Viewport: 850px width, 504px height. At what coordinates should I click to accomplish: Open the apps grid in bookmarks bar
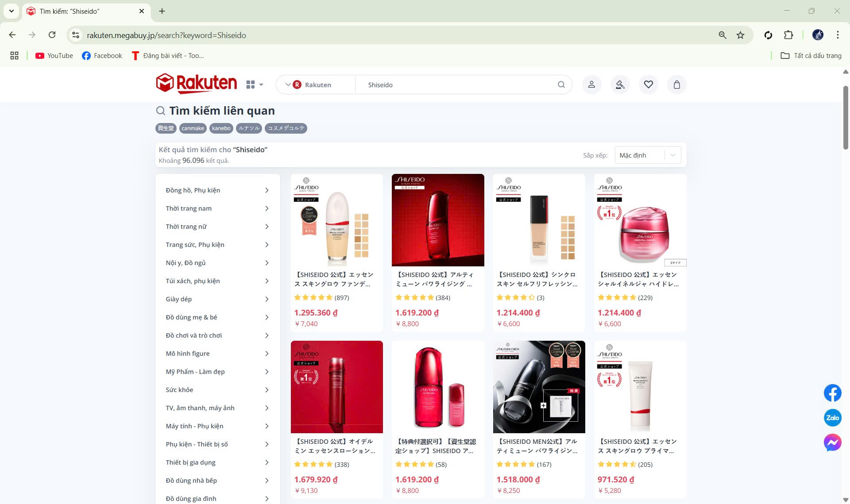(14, 56)
